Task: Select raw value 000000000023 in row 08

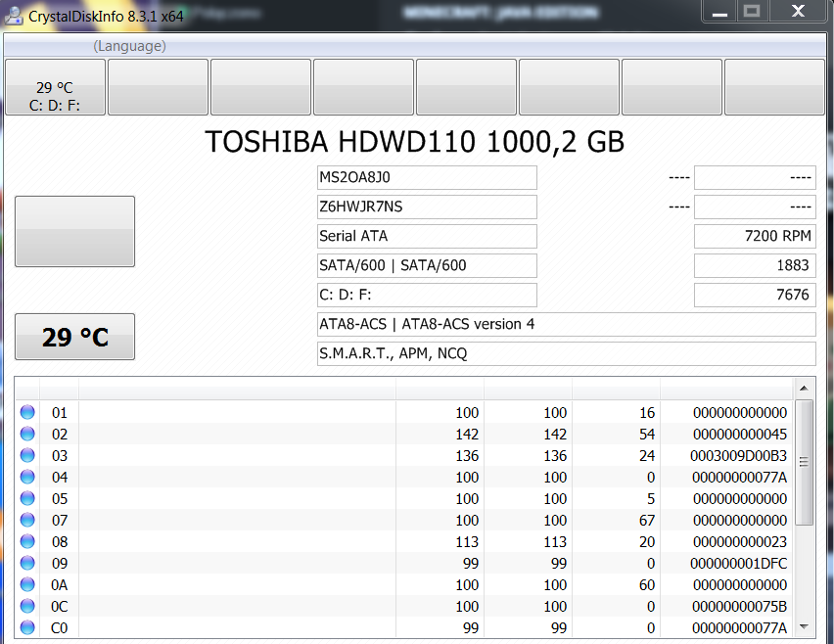Action: click(740, 542)
